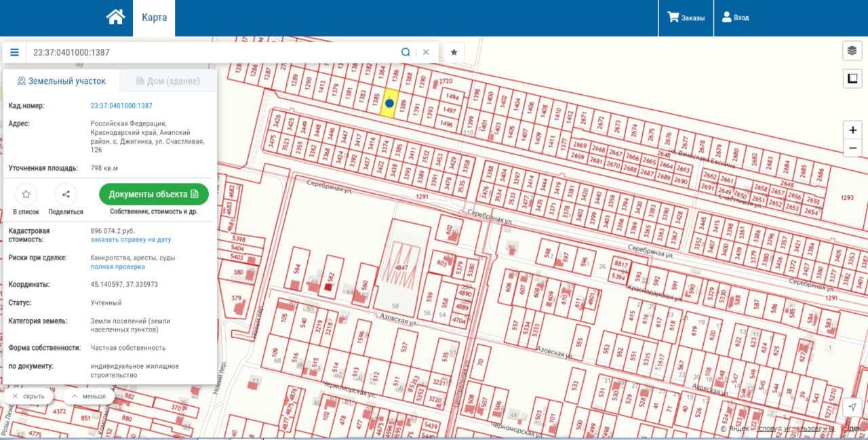This screenshot has width=868, height=440.
Task: Click parcel 1293 on the map
Action: click(x=846, y=198)
